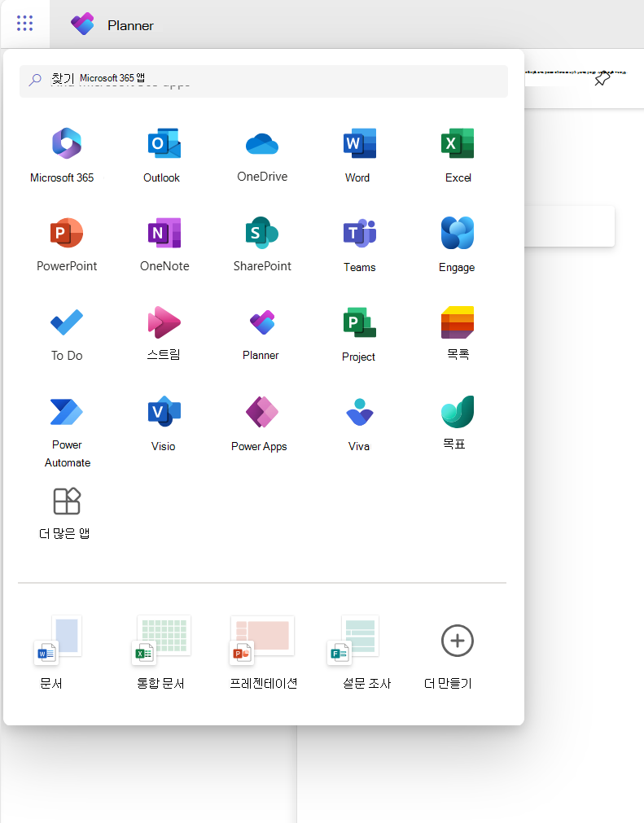Launch Outlook from the app list
This screenshot has width=644, height=823.
tap(164, 155)
